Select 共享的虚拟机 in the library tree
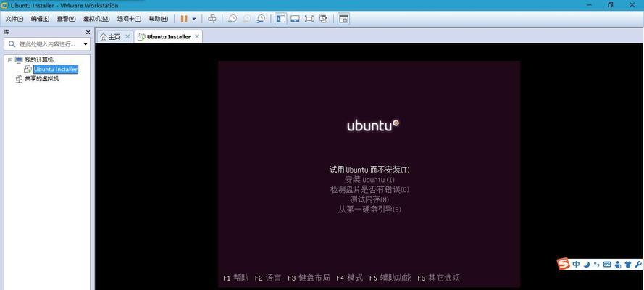Screen dimensions: 644x290 42,78
